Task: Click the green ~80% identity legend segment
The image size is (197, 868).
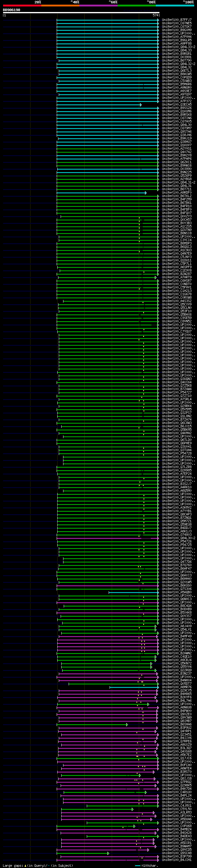Action: point(137,6)
